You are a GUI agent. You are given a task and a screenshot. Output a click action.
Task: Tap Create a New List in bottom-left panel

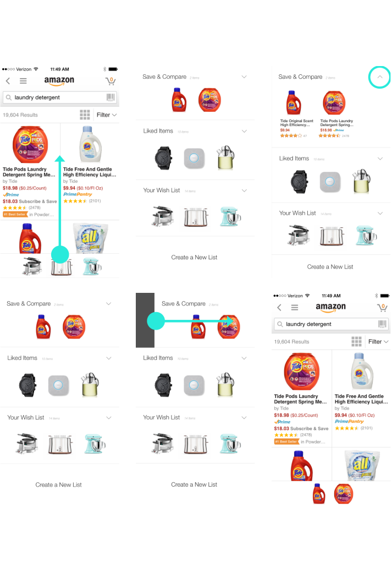pos(58,485)
